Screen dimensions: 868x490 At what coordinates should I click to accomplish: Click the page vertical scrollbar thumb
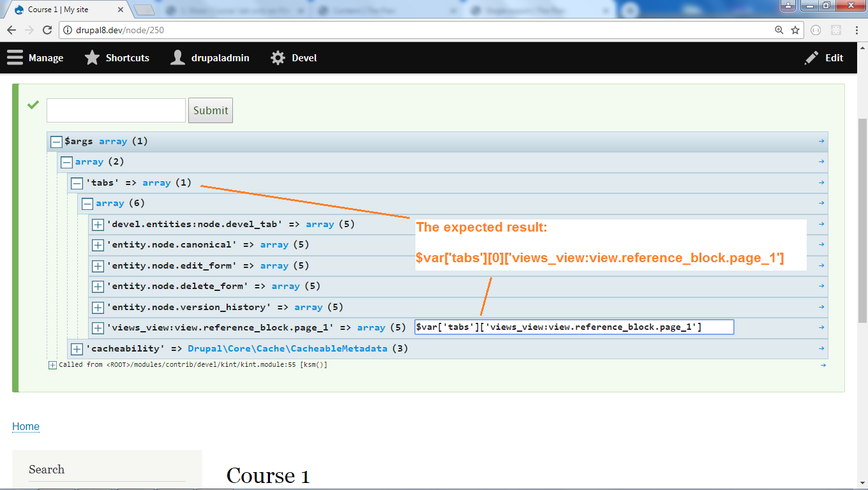(862, 211)
